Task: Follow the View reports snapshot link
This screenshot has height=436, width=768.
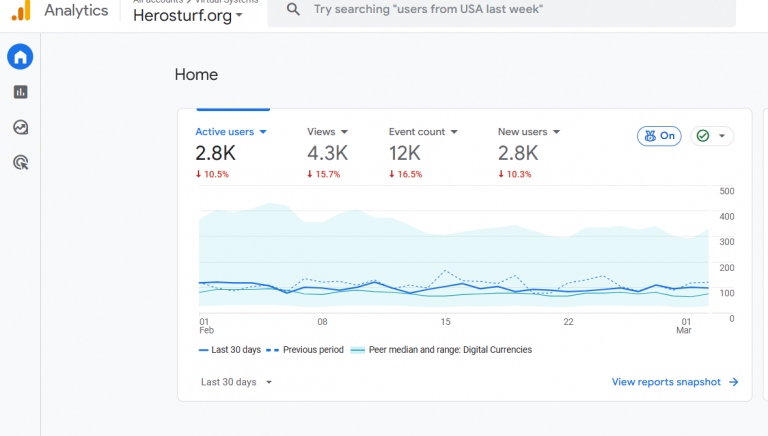Action: point(675,382)
